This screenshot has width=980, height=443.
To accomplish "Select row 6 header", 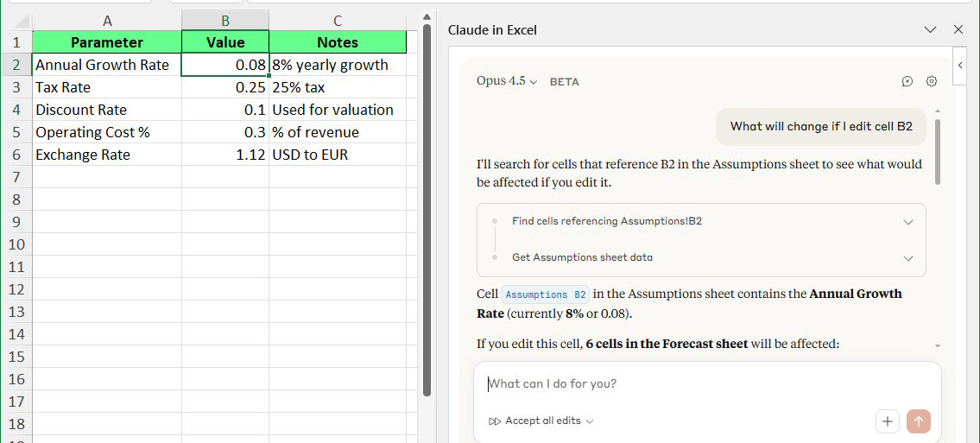I will [16, 155].
